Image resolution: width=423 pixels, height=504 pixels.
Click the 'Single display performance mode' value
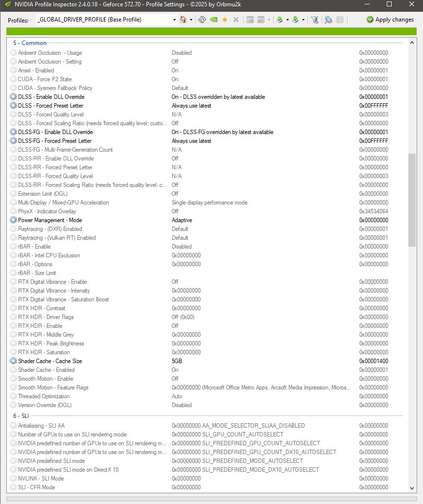(x=210, y=203)
